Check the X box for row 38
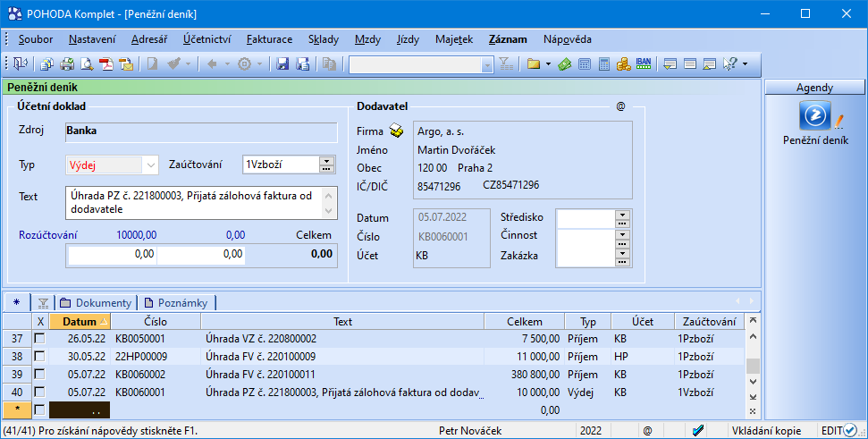 point(40,356)
